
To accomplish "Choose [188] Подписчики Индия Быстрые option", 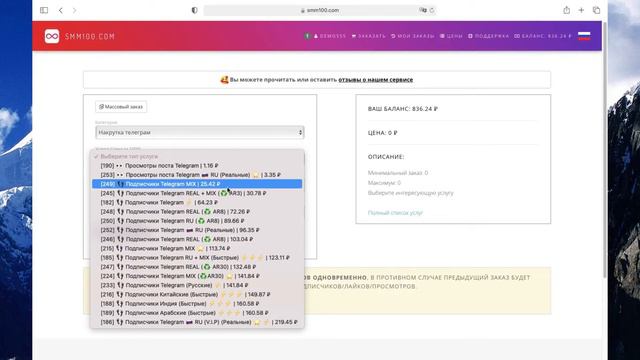I will click(197, 303).
